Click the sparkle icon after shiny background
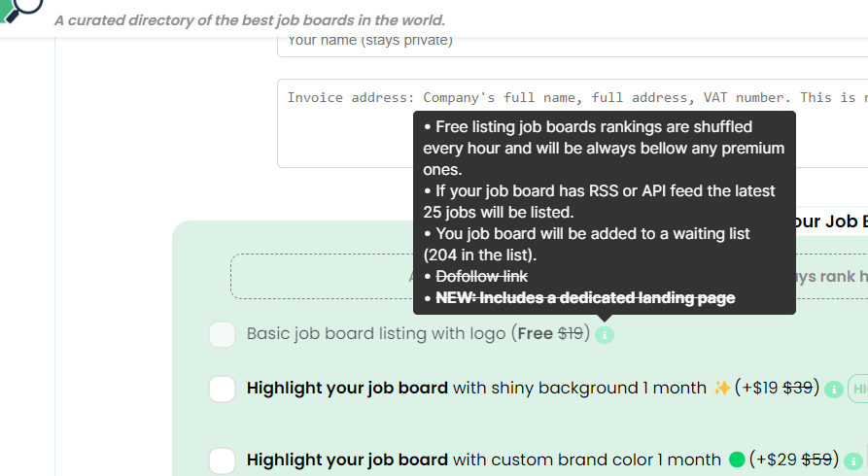Screen dimensions: 868x476 pyautogui.click(x=721, y=389)
